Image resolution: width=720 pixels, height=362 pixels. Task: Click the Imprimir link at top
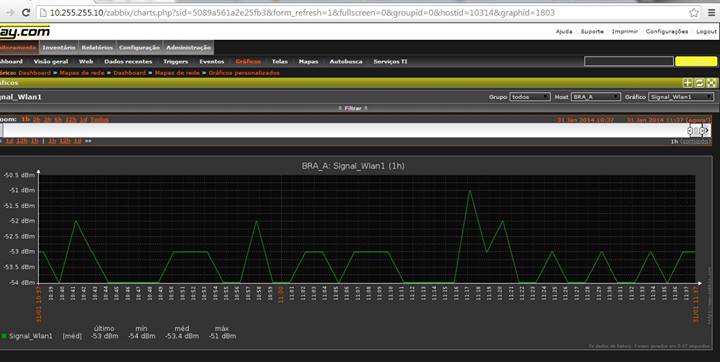pyautogui.click(x=624, y=32)
